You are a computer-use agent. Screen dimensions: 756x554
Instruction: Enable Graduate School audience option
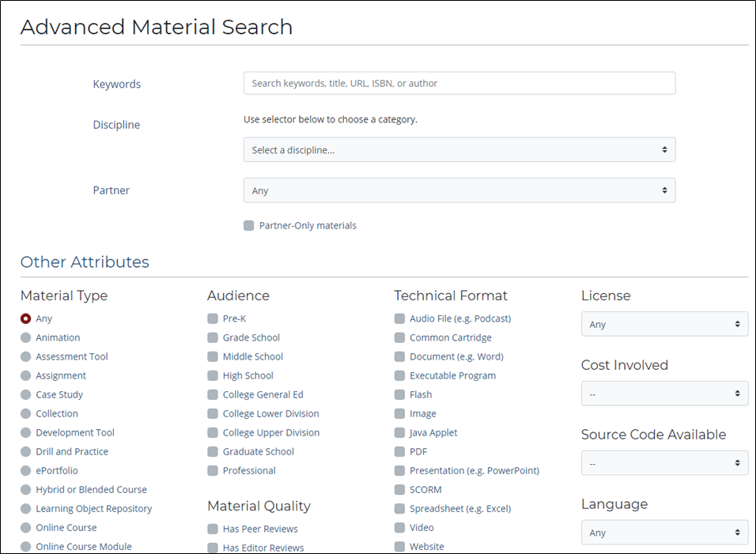pos(213,451)
